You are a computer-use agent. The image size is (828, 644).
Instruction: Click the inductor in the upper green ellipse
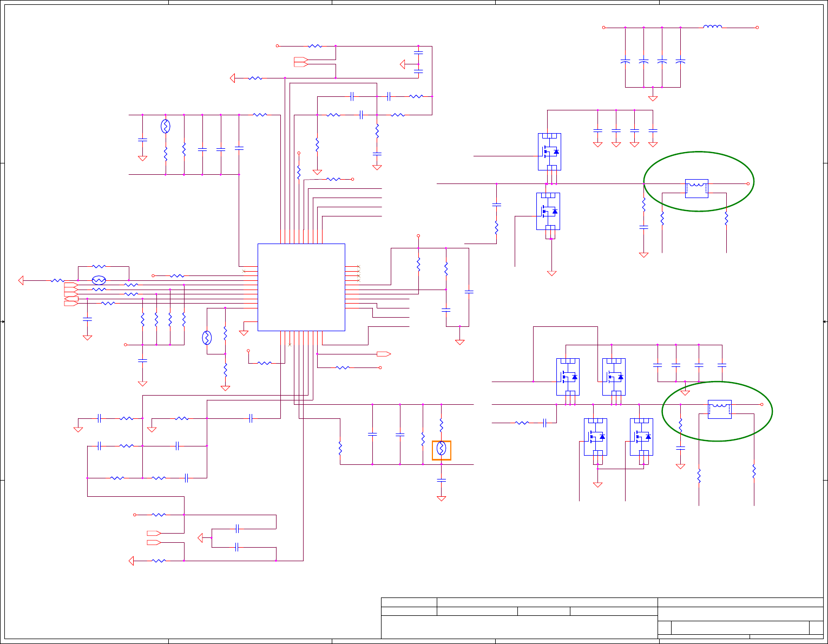696,188
